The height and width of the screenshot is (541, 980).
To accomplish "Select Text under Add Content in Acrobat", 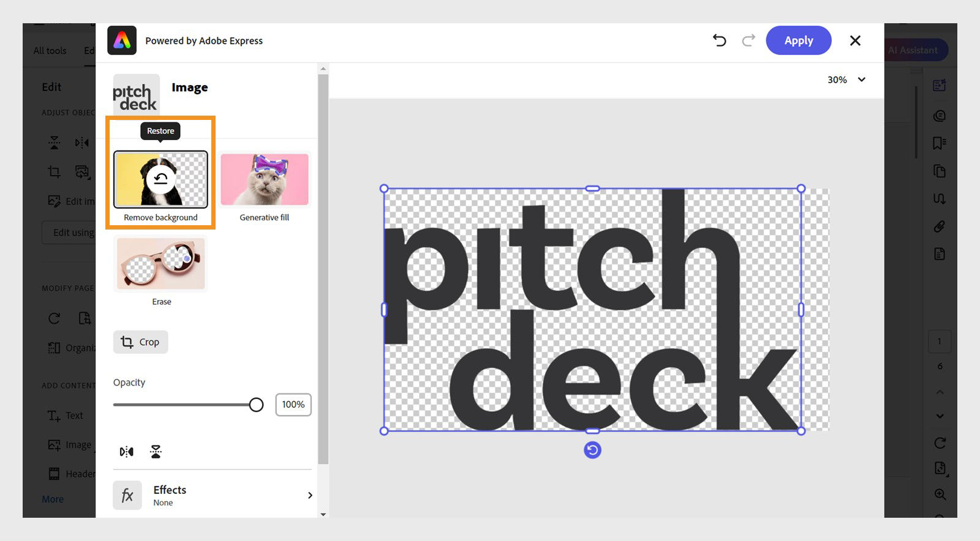I will (x=66, y=416).
